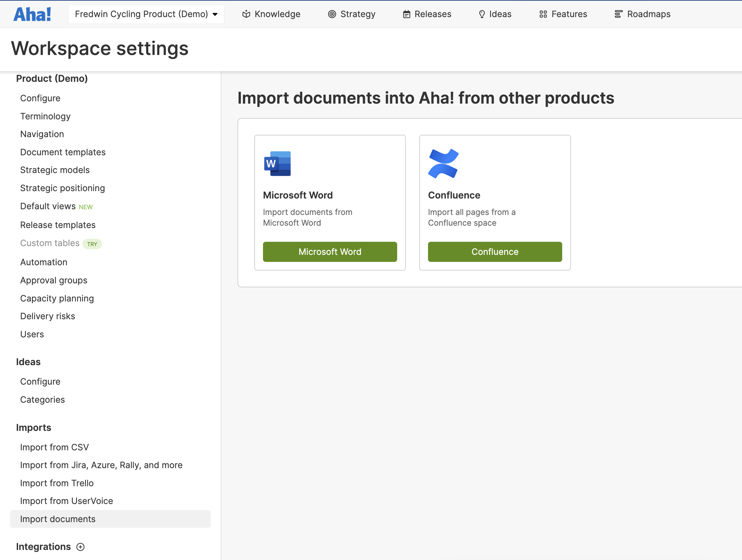The image size is (742, 560).
Task: Click the Microsoft Word card title
Action: pyautogui.click(x=298, y=195)
